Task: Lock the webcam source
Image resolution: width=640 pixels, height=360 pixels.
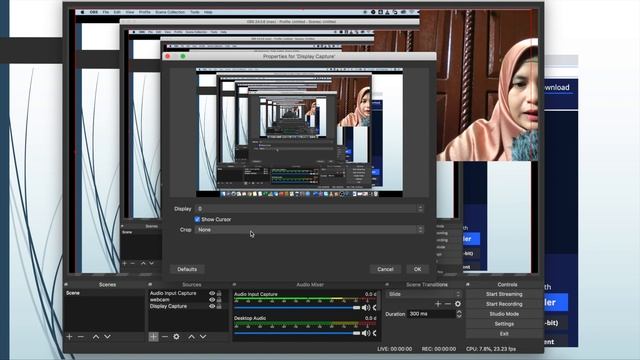Action: click(219, 300)
